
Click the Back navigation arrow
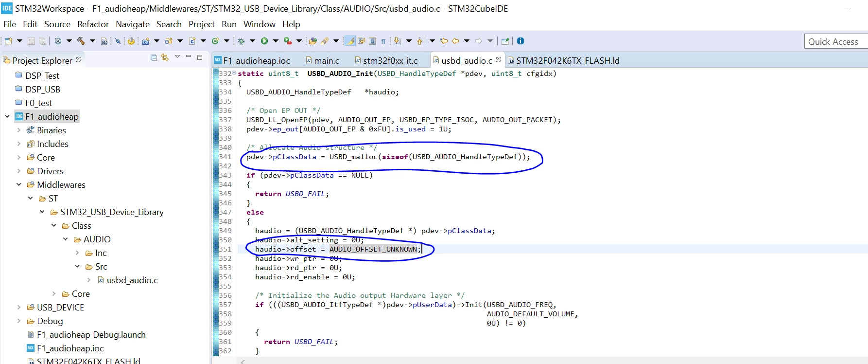pos(455,41)
